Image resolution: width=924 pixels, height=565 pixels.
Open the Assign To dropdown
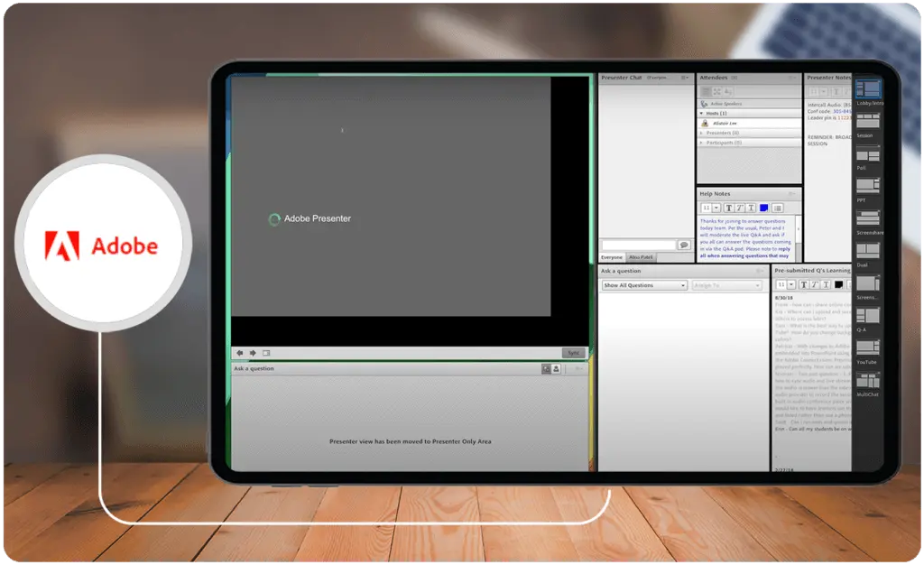click(x=727, y=285)
